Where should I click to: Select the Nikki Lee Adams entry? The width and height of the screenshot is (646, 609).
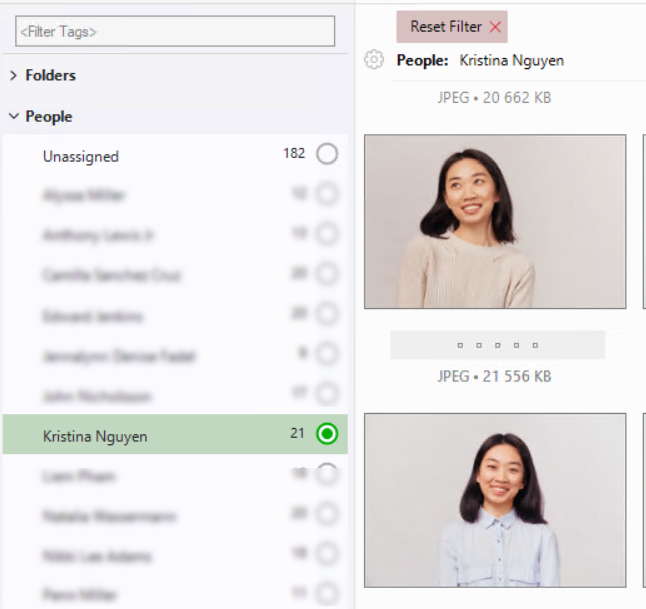click(97, 556)
